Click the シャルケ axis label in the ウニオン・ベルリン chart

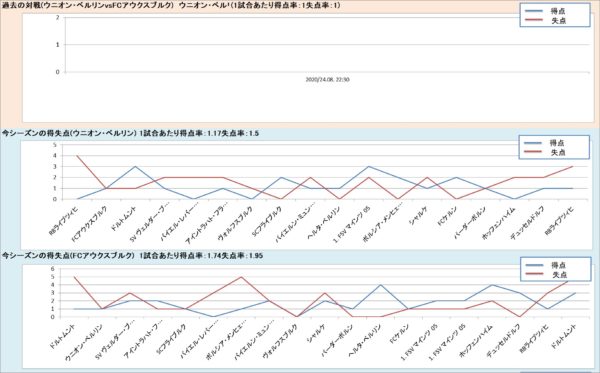(419, 215)
